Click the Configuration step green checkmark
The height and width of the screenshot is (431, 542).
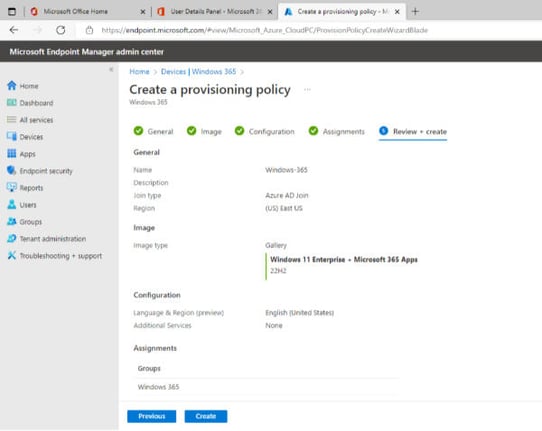coord(239,131)
